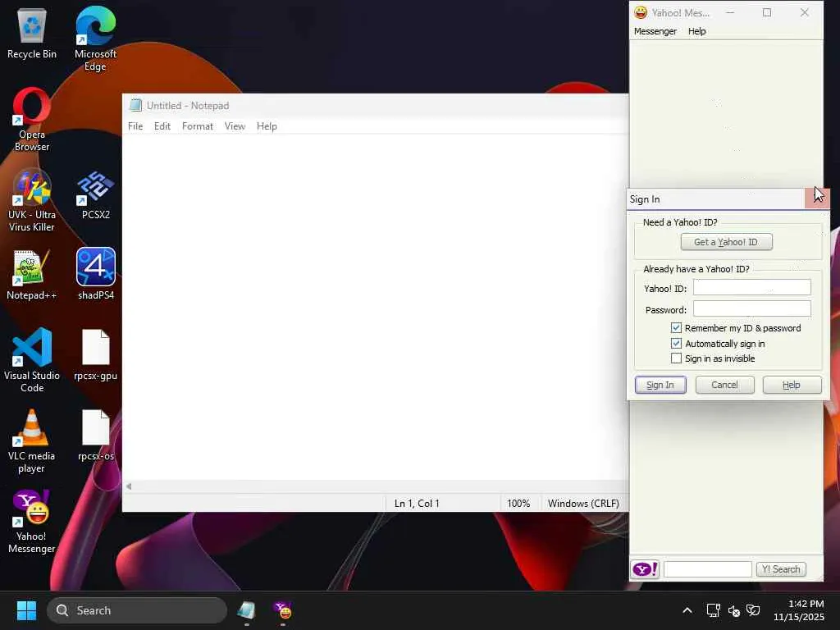Viewport: 840px width, 630px height.
Task: Click Cancel in Sign In dialog
Action: tap(725, 385)
